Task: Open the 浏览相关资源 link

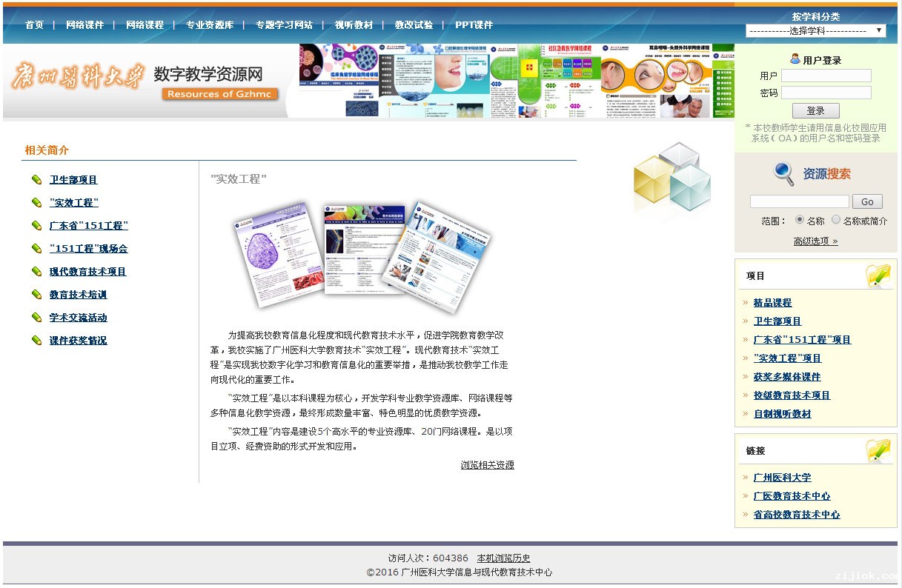Action: [x=486, y=464]
